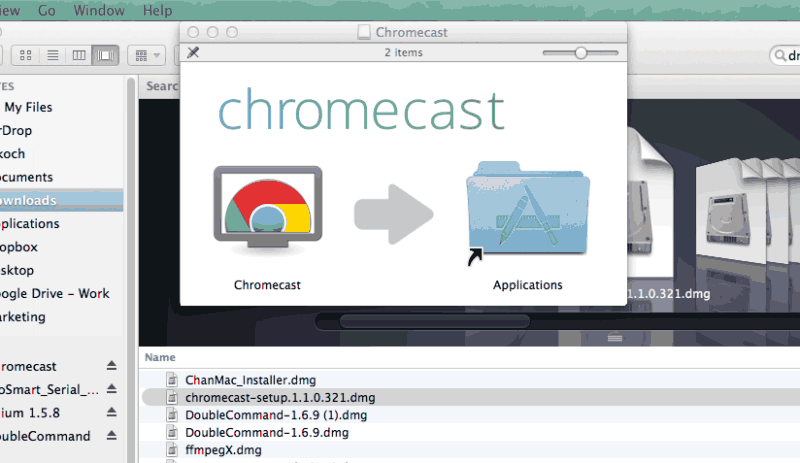The image size is (800, 463).
Task: Select Desktop in the sidebar
Action: tap(17, 270)
